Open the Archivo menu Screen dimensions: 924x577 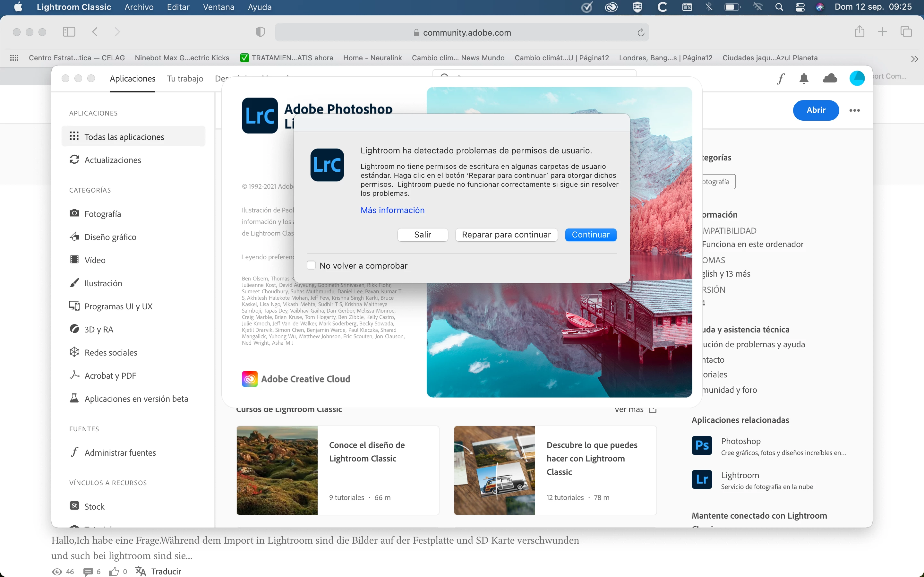tap(139, 7)
